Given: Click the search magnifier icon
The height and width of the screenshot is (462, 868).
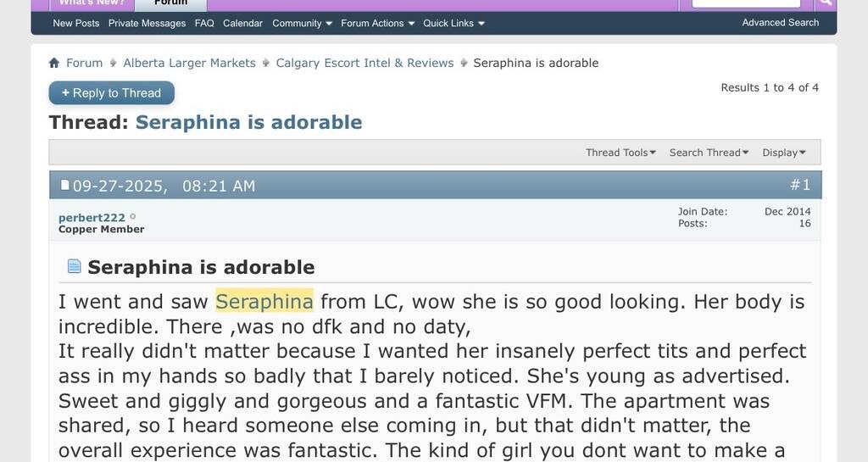Looking at the screenshot, I should pyautogui.click(x=826, y=3).
